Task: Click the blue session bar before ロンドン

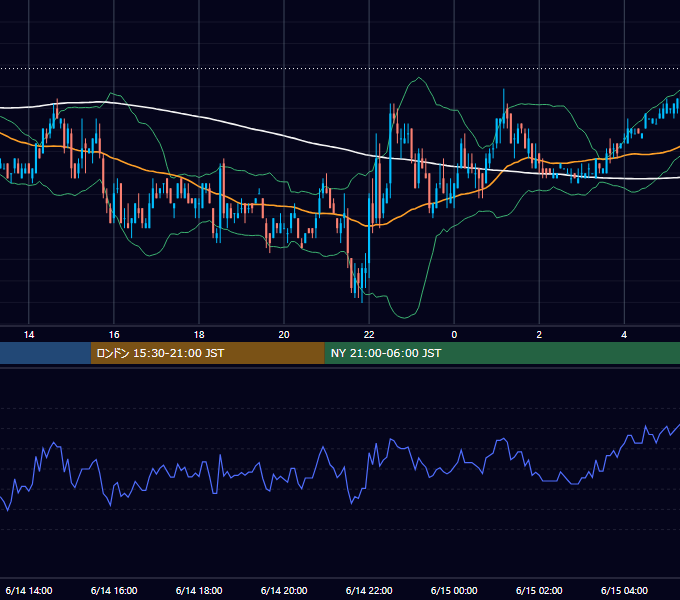Action: coord(45,353)
